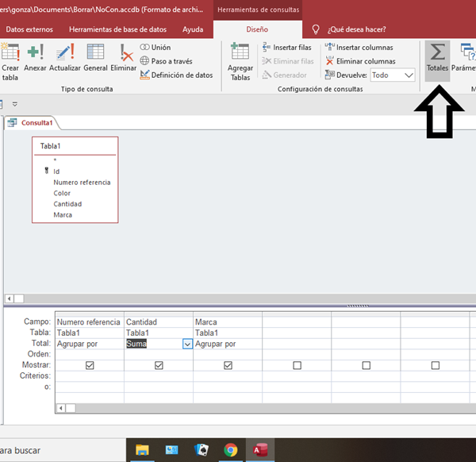Viewport: 476px width, 462px height.
Task: Open the Ayuda ribbon tab
Action: coord(192,29)
